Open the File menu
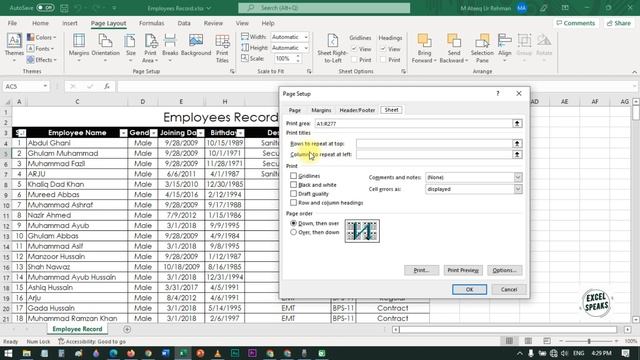Viewport: 640px width, 360px height. coord(13,23)
